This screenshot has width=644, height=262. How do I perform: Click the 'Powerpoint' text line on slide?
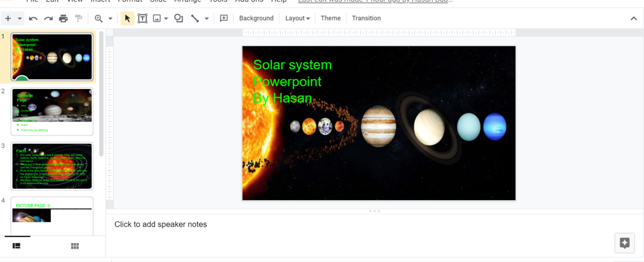click(287, 82)
